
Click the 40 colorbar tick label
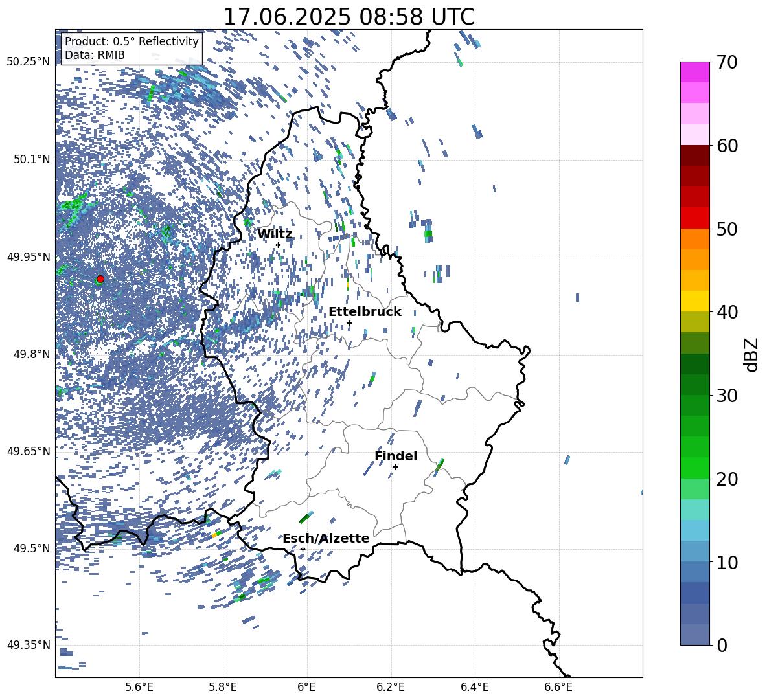[727, 312]
